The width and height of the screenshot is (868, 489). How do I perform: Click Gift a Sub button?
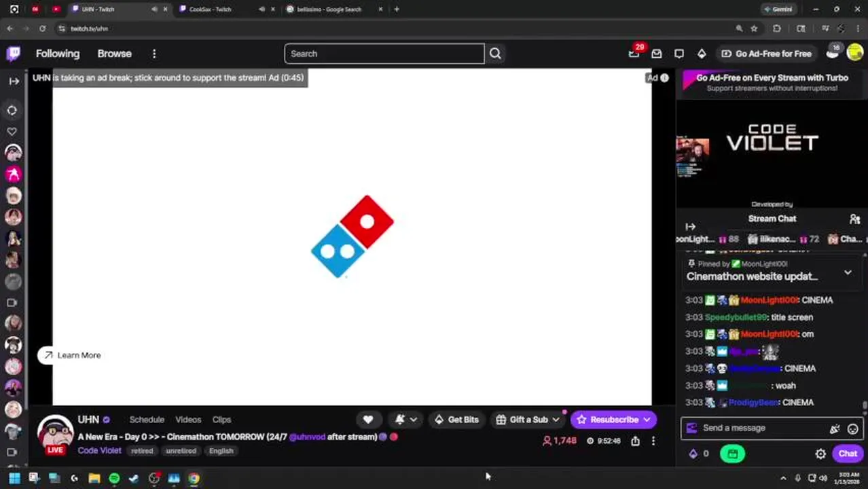click(527, 420)
